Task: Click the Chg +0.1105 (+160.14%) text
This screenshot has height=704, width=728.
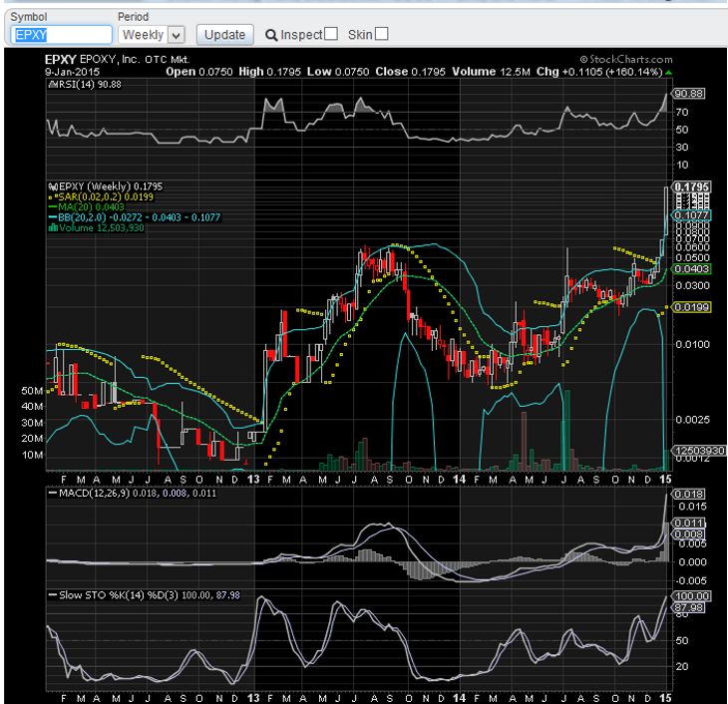Action: tap(599, 72)
